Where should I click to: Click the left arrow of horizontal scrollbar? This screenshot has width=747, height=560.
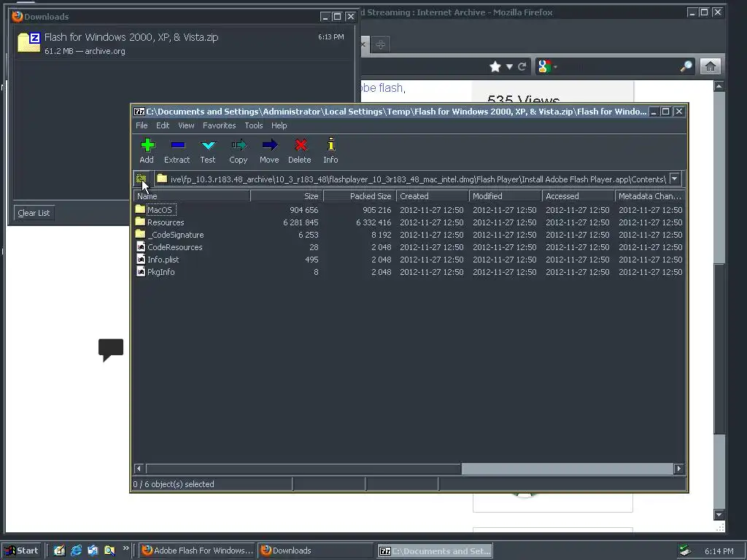pyautogui.click(x=139, y=469)
